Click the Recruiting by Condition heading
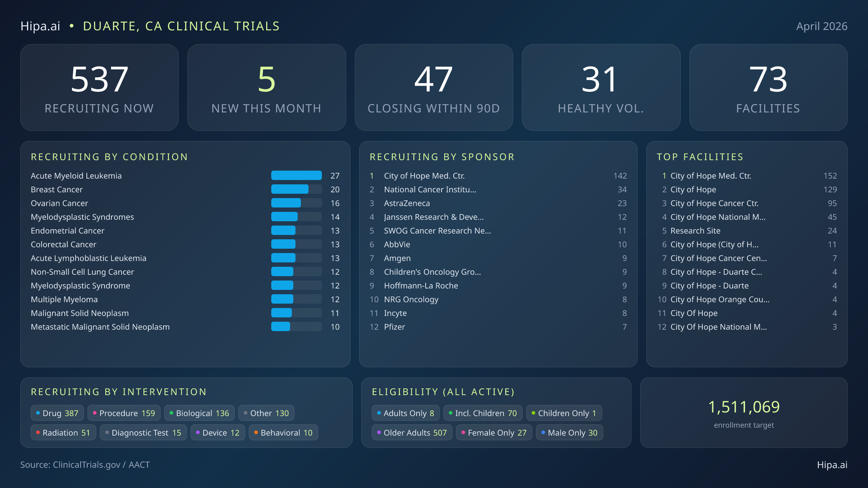This screenshot has width=868, height=488. 109,157
